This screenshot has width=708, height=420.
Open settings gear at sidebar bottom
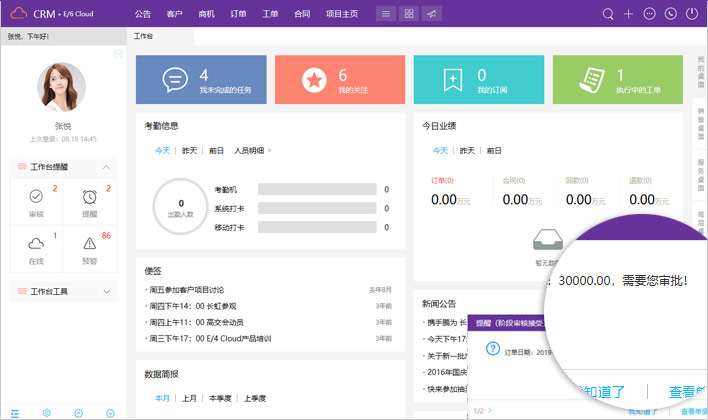click(47, 412)
